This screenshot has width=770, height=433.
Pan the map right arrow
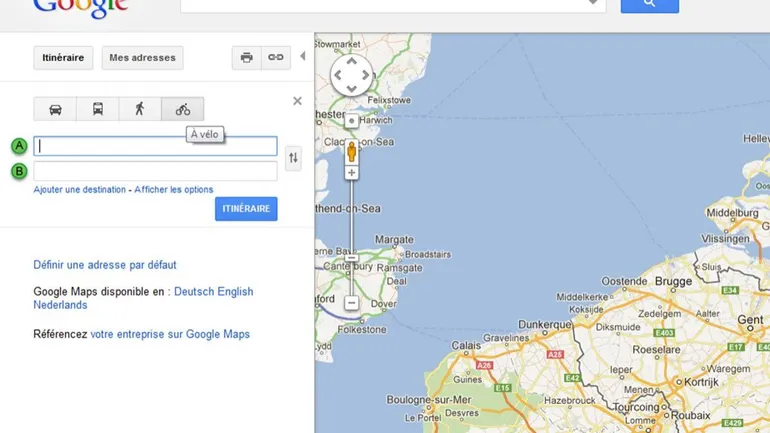[365, 75]
